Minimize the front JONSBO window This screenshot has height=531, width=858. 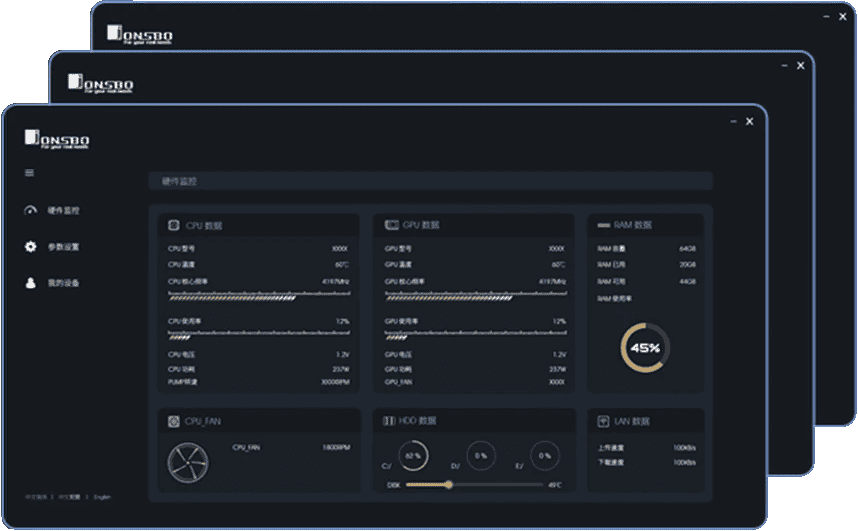pyautogui.click(x=733, y=122)
